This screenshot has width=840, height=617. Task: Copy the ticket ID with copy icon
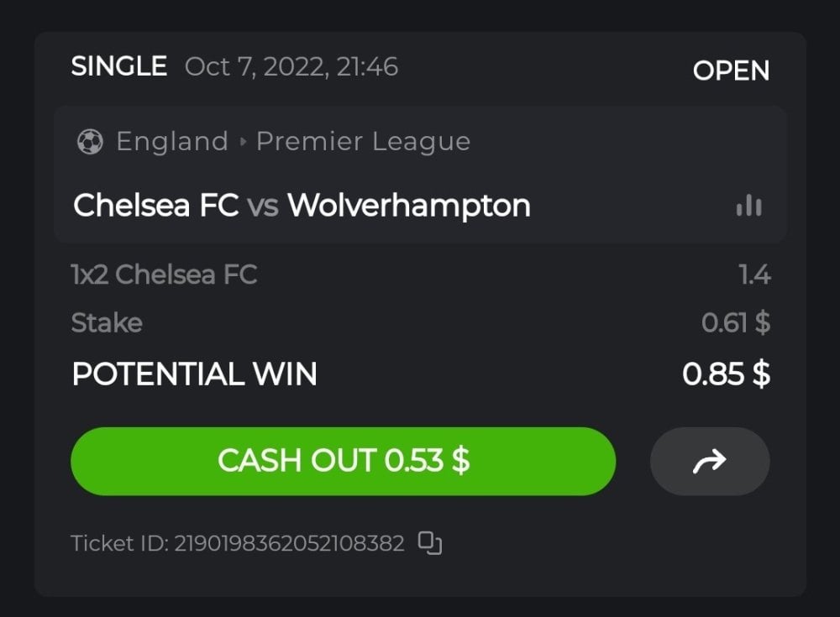point(430,544)
